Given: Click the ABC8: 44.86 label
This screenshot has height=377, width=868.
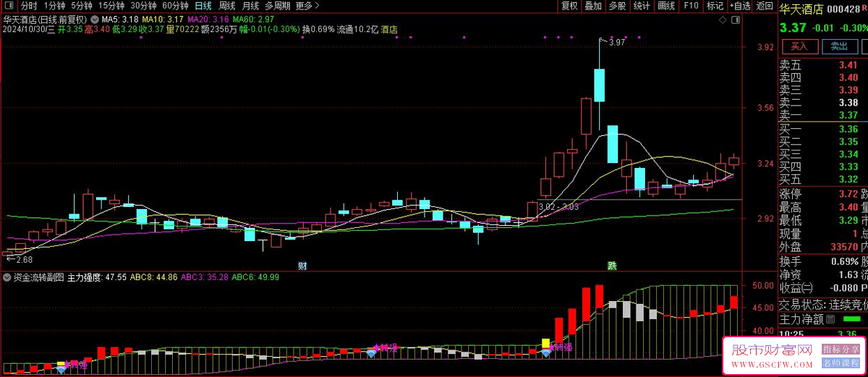Looking at the screenshot, I should 153,276.
